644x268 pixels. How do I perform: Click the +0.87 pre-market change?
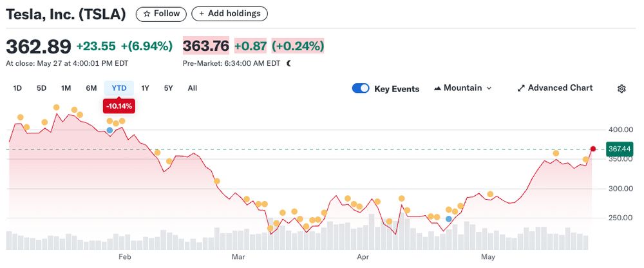point(251,46)
